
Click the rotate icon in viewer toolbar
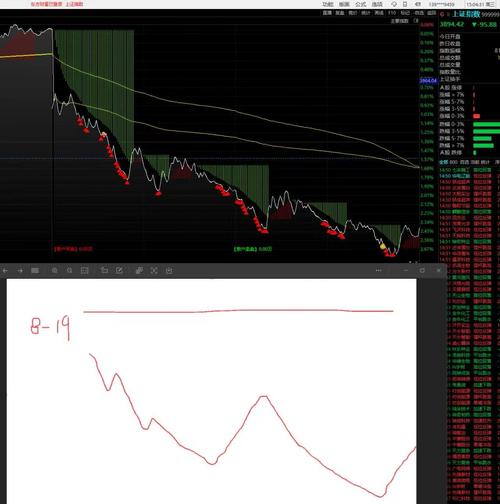[x=104, y=270]
